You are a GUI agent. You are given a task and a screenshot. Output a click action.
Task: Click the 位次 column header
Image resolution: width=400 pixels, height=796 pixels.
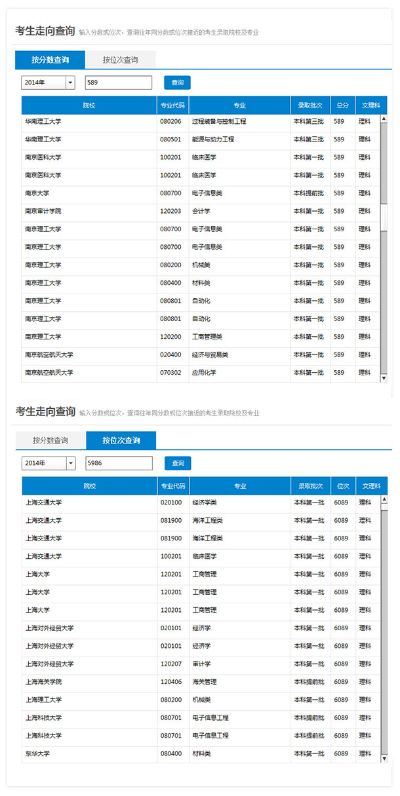[343, 486]
